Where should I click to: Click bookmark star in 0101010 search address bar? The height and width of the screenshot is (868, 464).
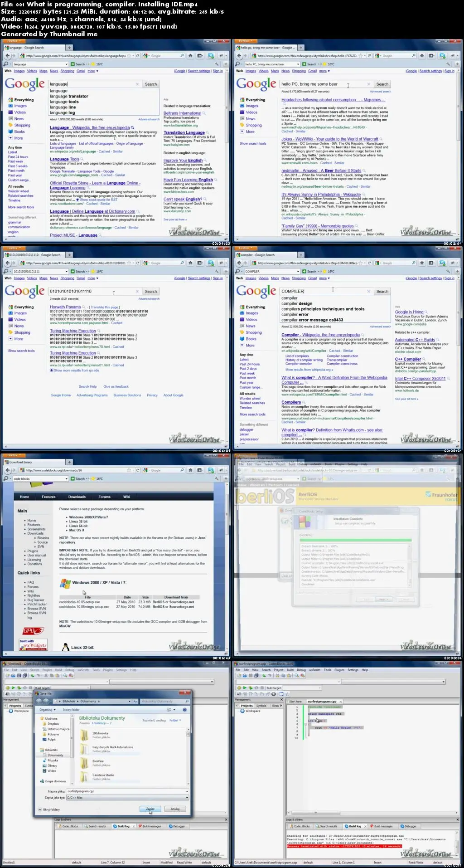tap(129, 263)
